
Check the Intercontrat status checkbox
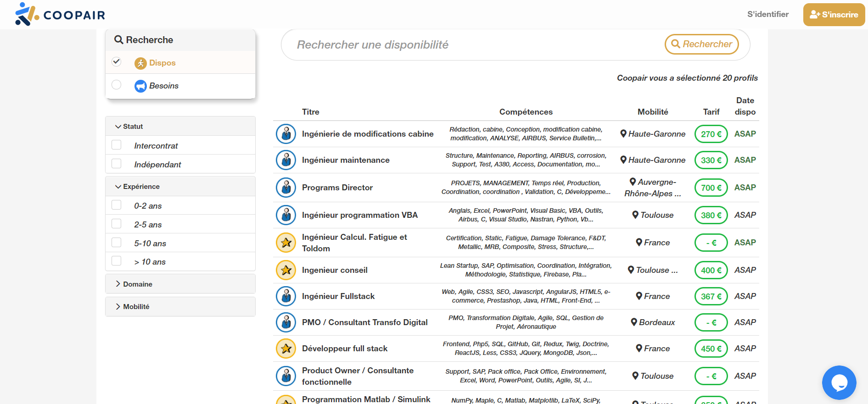pos(117,145)
